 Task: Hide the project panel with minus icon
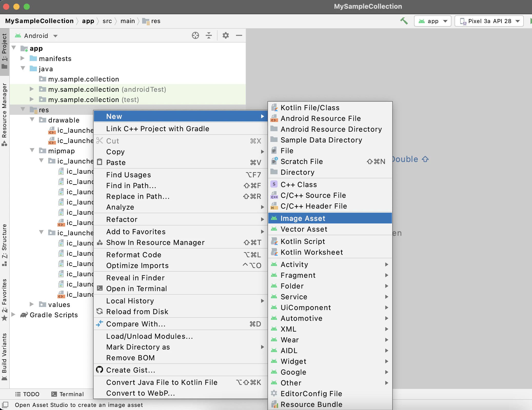point(239,35)
